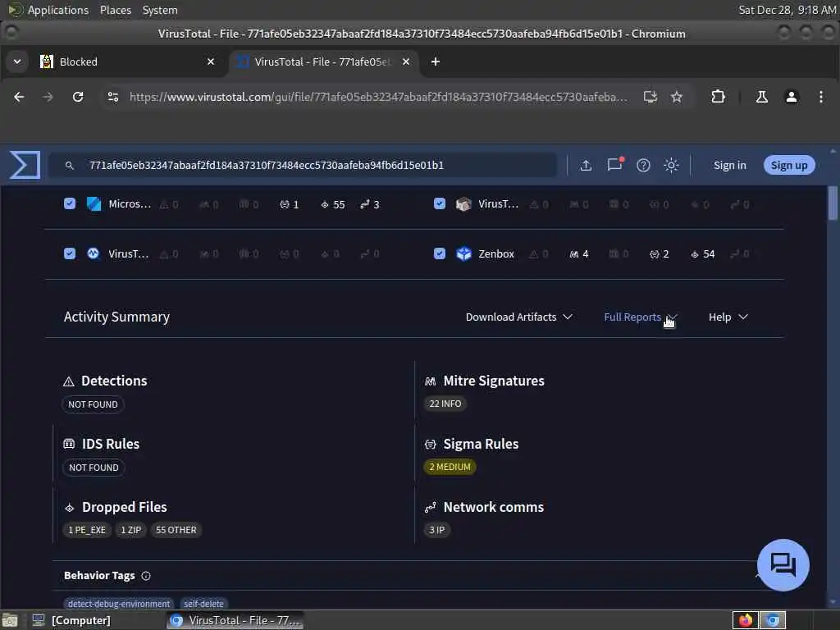Click the 3 IP network badge
840x630 pixels.
(436, 530)
